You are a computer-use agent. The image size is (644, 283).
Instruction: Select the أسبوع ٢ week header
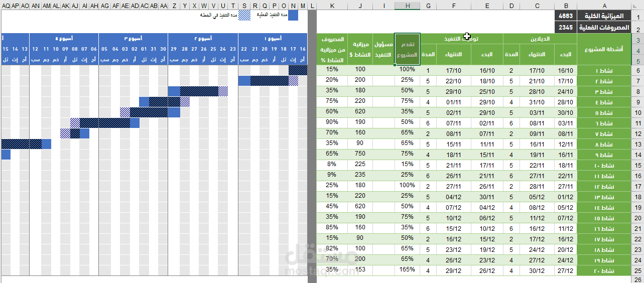point(203,38)
